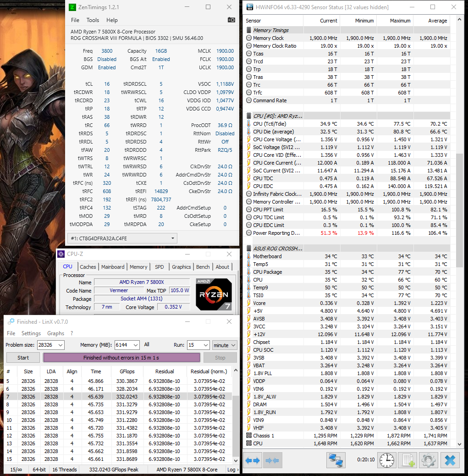The height and width of the screenshot is (476, 468).
Task: Click the Vcore lightning bolt icon
Action: tap(249, 303)
